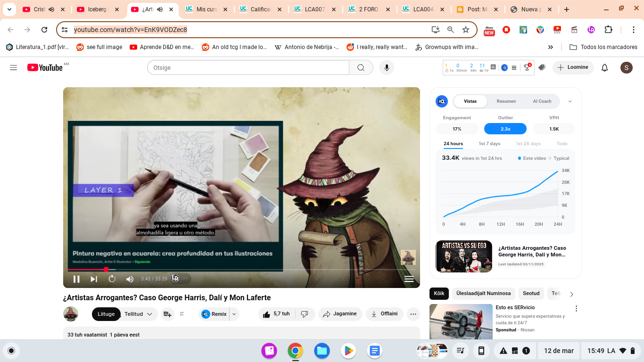The width and height of the screenshot is (644, 362).
Task: Open the player menu lines icon
Action: pos(409,279)
